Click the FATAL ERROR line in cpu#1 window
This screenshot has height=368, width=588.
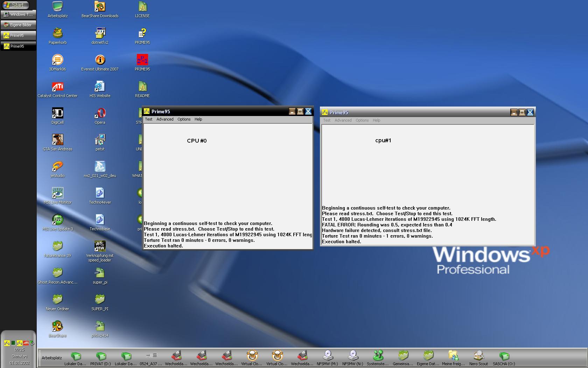[x=387, y=225]
